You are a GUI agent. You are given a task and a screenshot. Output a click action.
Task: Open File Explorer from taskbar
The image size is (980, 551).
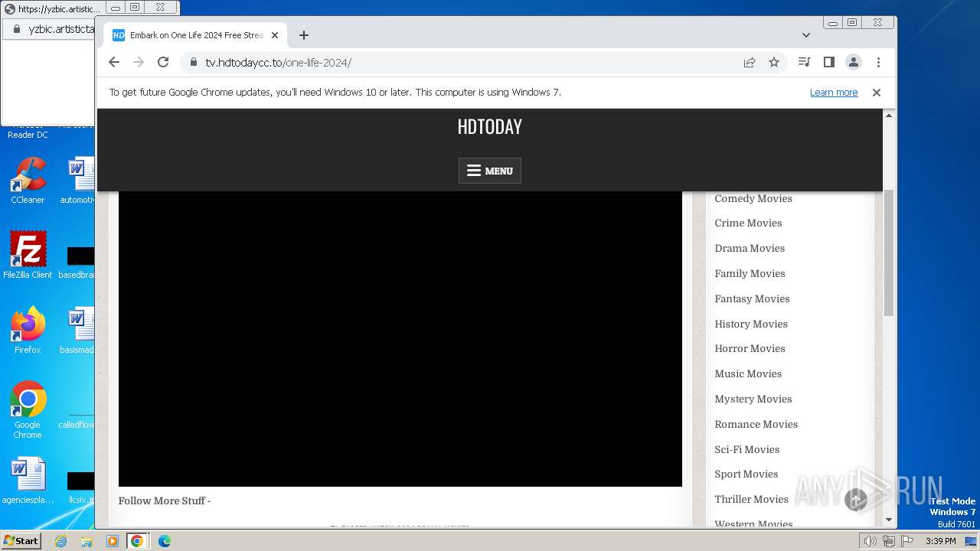(x=87, y=541)
